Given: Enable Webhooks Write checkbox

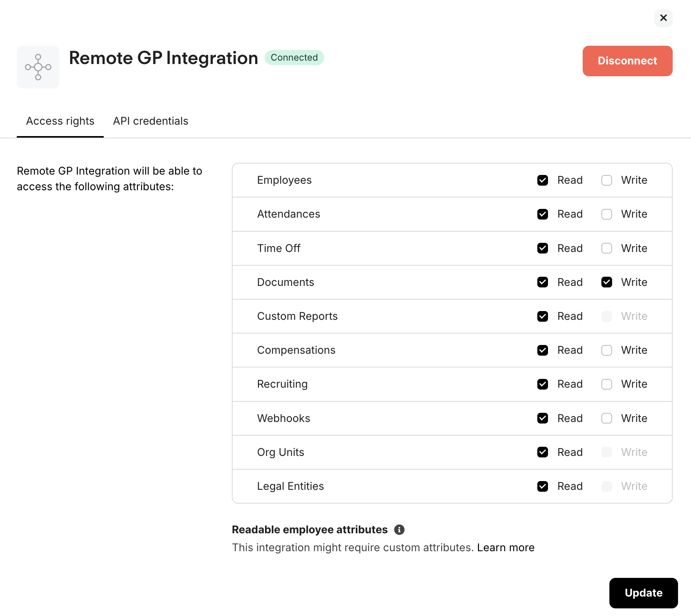Looking at the screenshot, I should coord(607,418).
